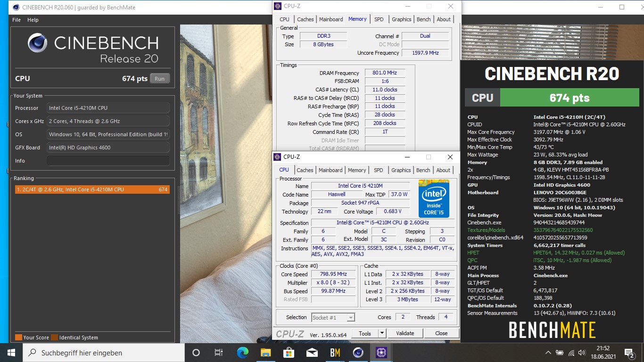Open Task View in taskbar
The image size is (644, 362).
click(x=219, y=353)
